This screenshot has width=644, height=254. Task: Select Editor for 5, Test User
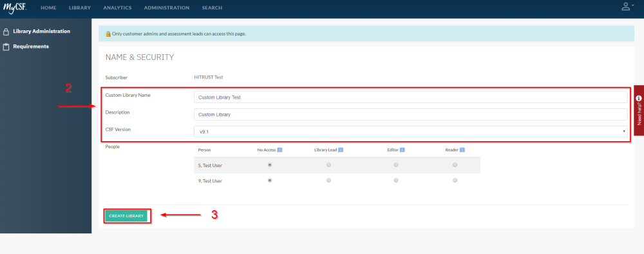coord(396,165)
